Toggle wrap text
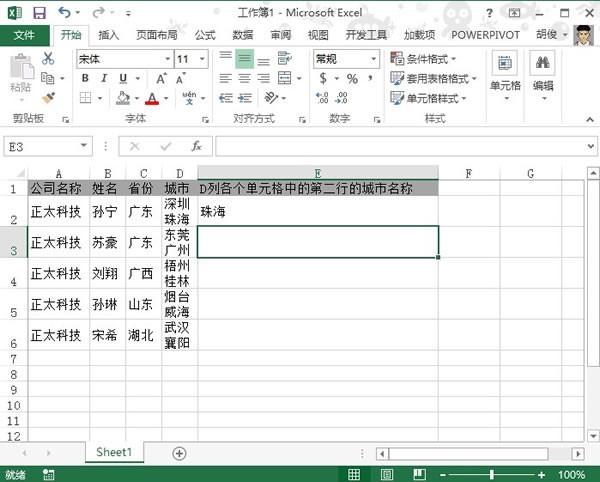The image size is (600, 482). point(284,59)
